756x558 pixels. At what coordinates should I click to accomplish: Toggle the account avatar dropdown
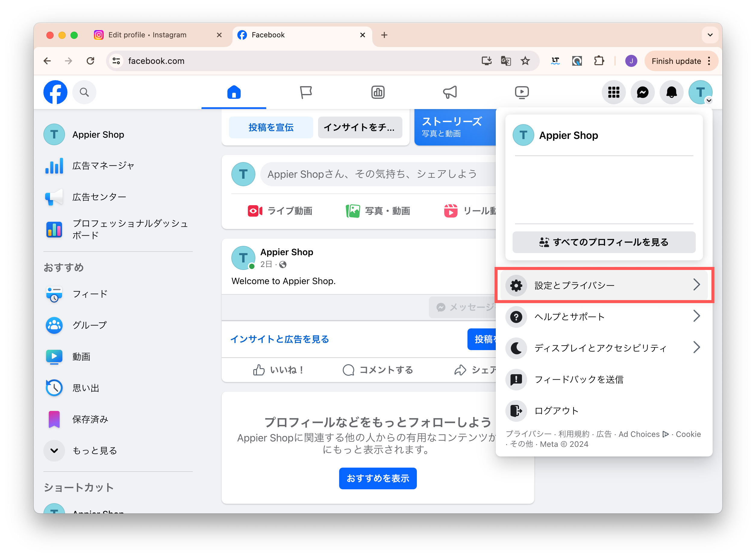(x=701, y=92)
